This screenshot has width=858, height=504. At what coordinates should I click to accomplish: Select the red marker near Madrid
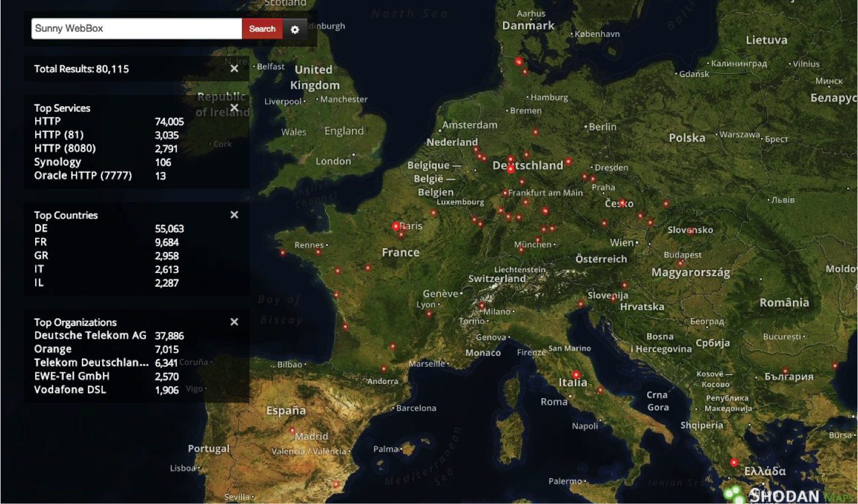[x=292, y=430]
